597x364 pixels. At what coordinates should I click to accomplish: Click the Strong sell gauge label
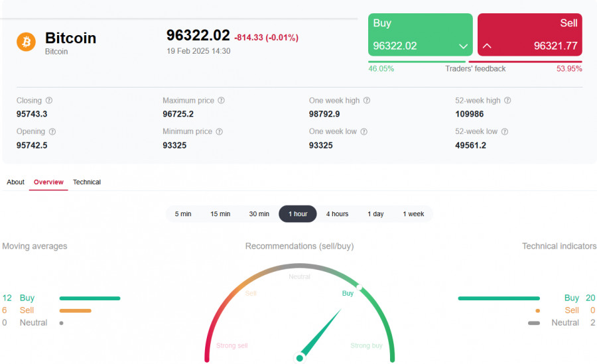232,345
